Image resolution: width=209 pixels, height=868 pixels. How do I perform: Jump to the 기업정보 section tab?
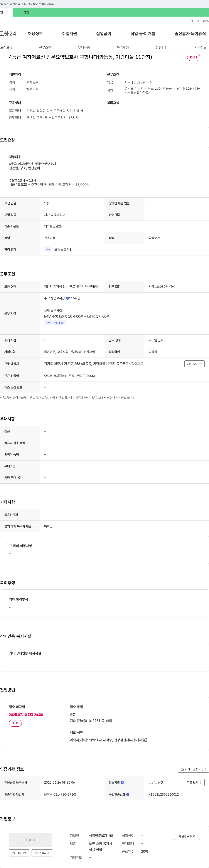tap(200, 48)
